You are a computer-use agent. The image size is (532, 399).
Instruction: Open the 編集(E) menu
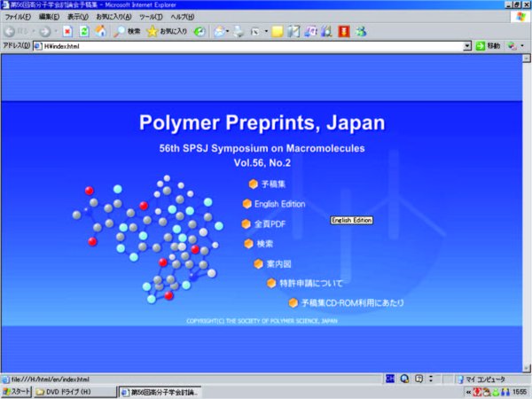[x=49, y=17]
